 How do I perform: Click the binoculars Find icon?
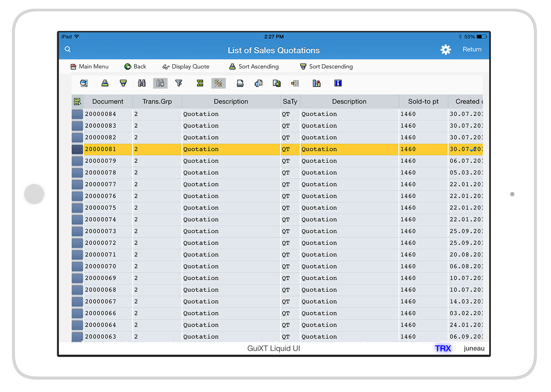point(142,83)
